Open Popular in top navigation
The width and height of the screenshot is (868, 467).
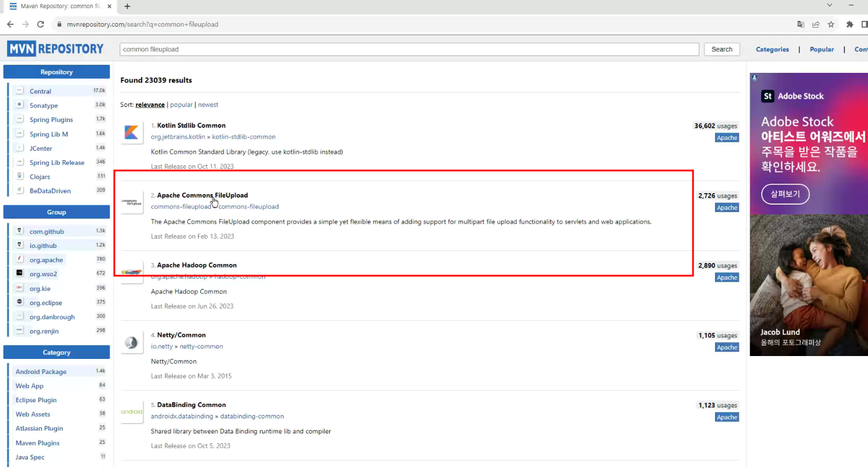(x=822, y=50)
